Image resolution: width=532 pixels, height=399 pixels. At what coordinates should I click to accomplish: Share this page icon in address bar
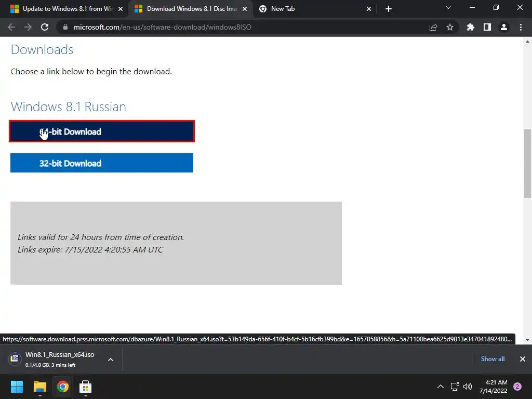click(x=433, y=27)
